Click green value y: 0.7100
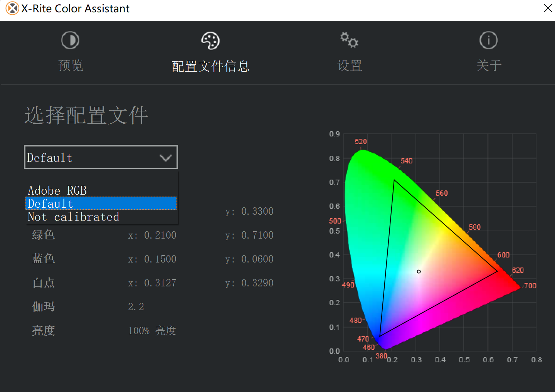 (x=249, y=235)
